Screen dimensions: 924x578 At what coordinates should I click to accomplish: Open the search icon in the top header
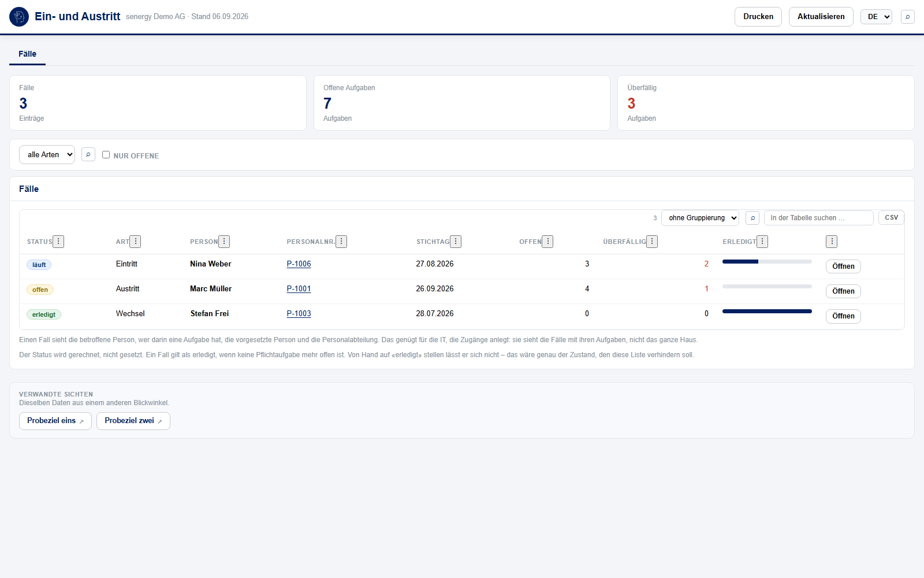(x=907, y=17)
